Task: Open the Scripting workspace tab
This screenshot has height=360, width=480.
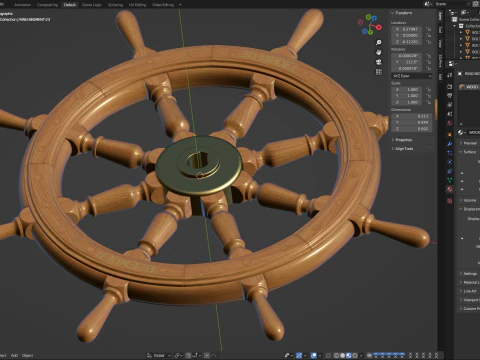Action: point(115,5)
